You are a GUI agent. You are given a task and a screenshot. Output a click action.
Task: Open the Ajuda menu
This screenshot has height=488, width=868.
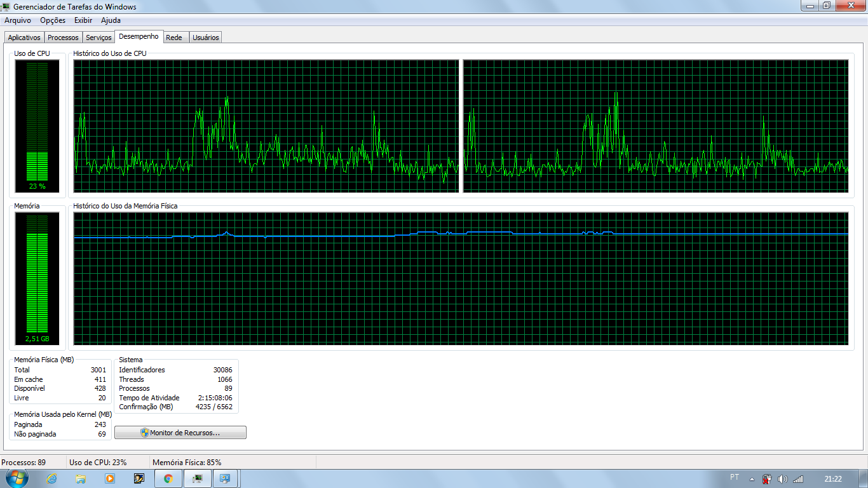pos(111,20)
